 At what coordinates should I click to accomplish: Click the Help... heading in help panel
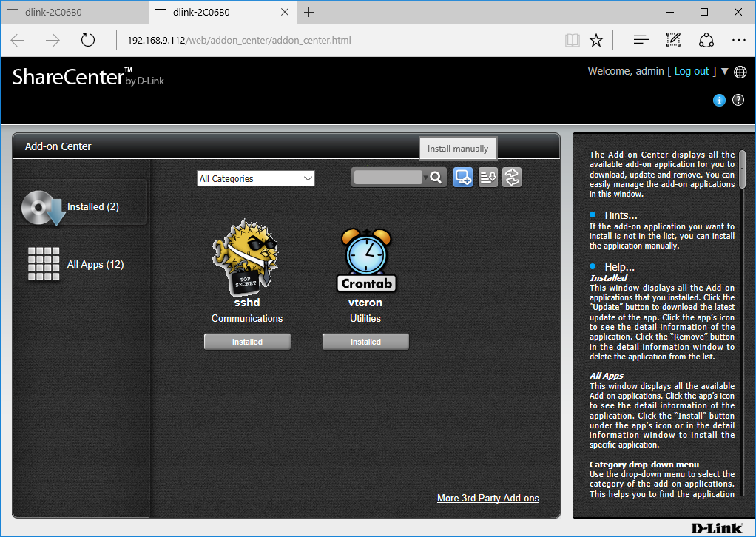tap(620, 266)
